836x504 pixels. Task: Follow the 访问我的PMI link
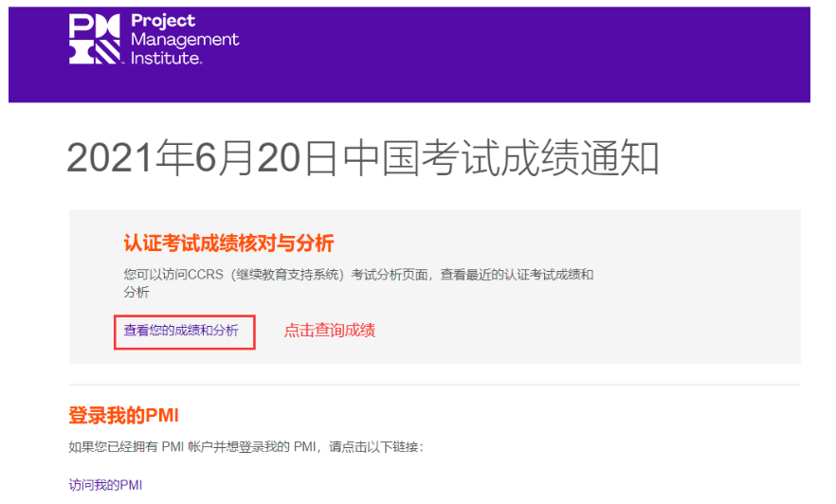(105, 485)
